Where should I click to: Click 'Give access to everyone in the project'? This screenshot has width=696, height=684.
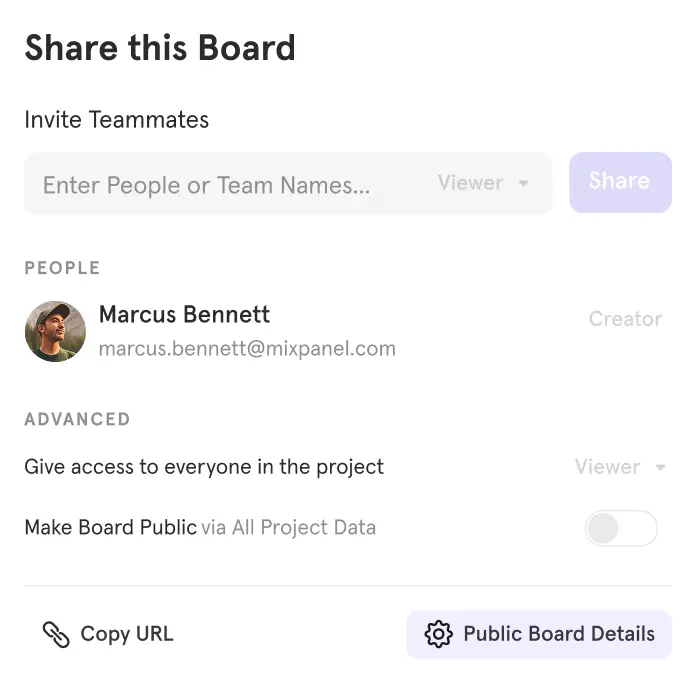point(204,467)
